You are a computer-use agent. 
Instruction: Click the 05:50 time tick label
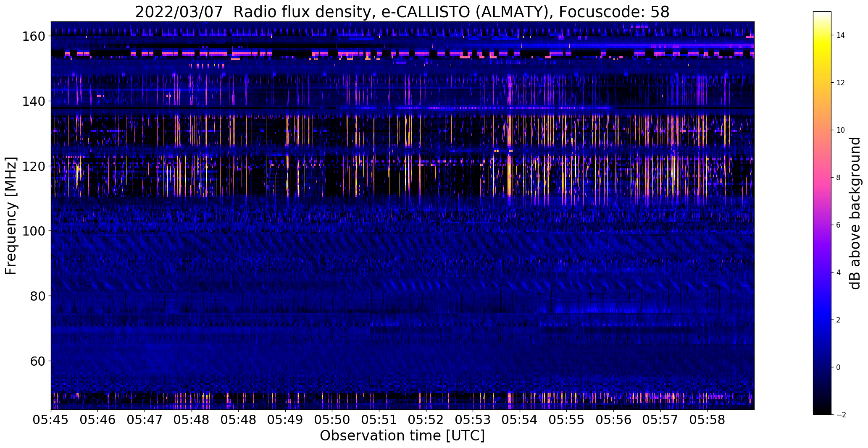click(x=332, y=420)
